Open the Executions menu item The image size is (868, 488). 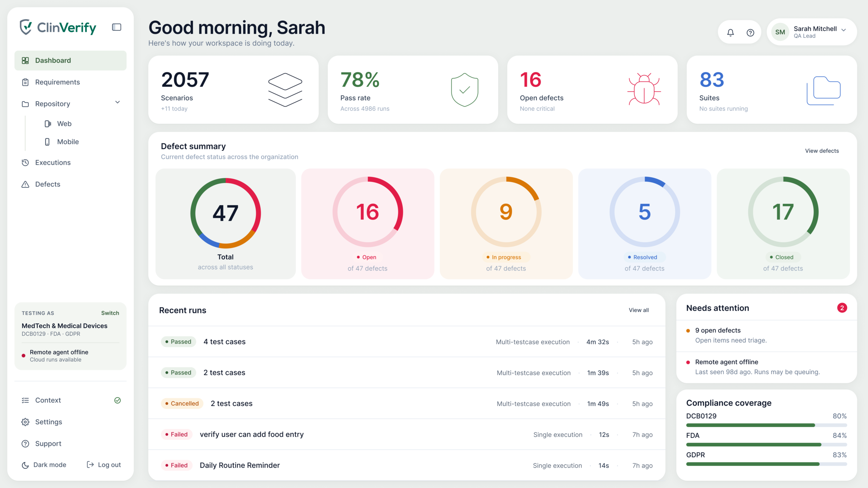(x=71, y=163)
